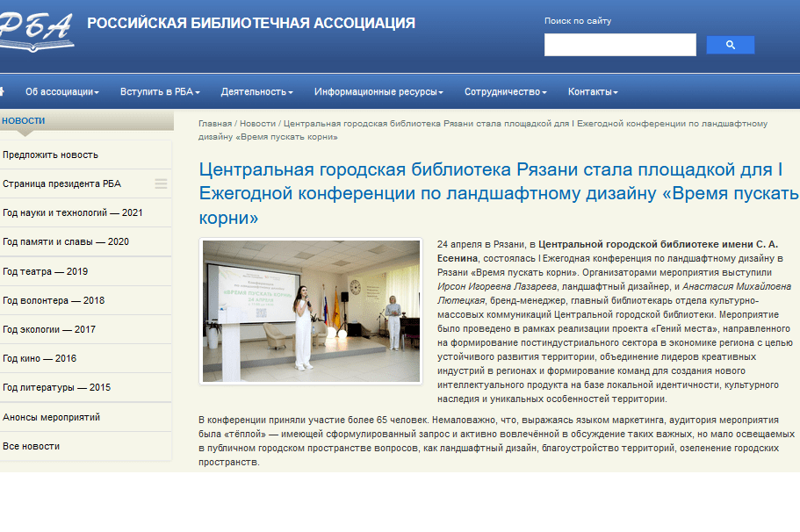800x532 pixels.
Task: Click the article headline about Рязань library
Action: pos(499,193)
